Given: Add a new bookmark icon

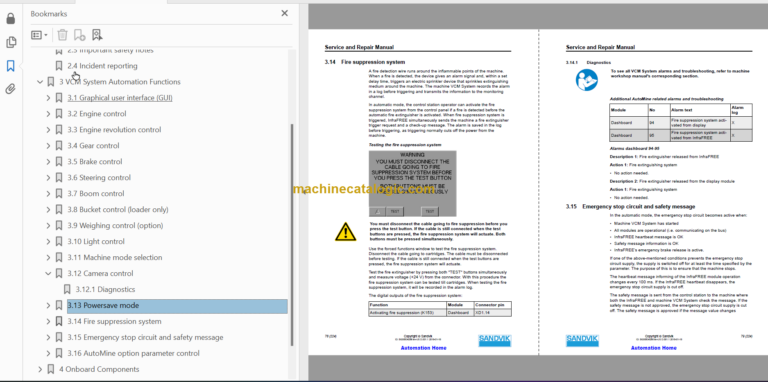Looking at the screenshot, I should tap(79, 35).
